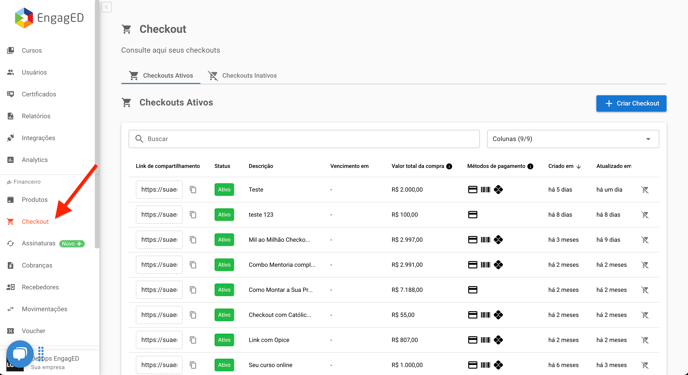Collapse the sidebar with the chevron button
This screenshot has height=375, width=688.
coord(107,7)
